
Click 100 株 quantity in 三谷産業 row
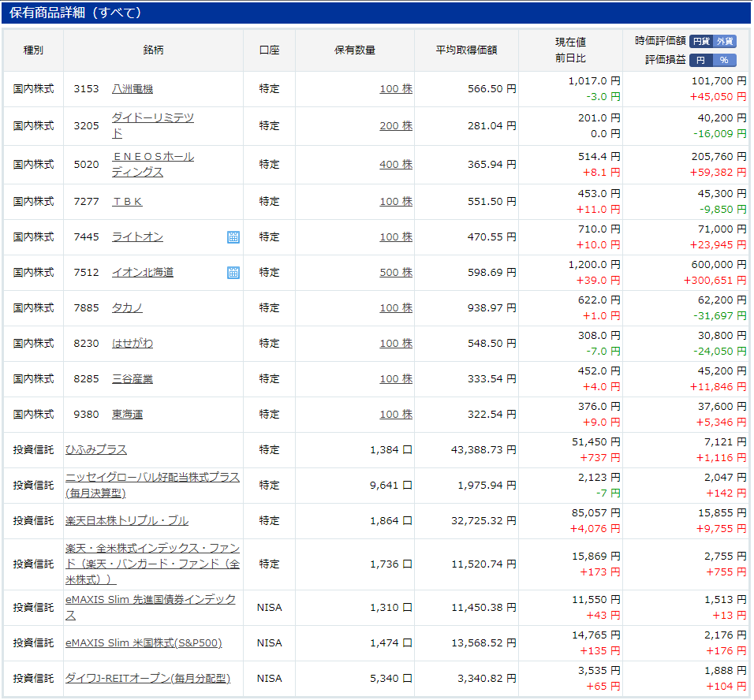tap(396, 379)
